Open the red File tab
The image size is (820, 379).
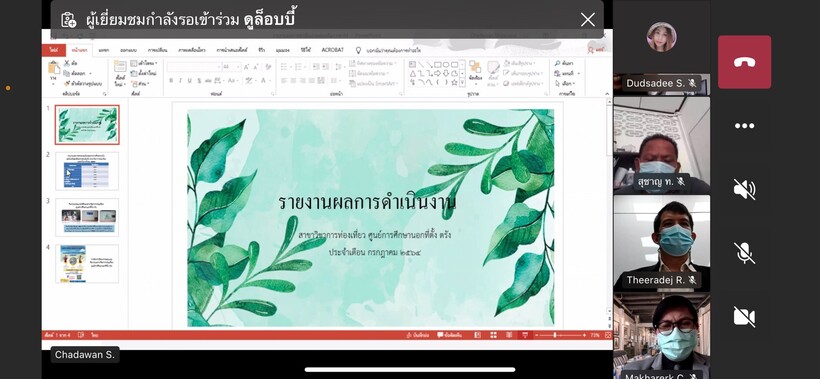point(53,50)
